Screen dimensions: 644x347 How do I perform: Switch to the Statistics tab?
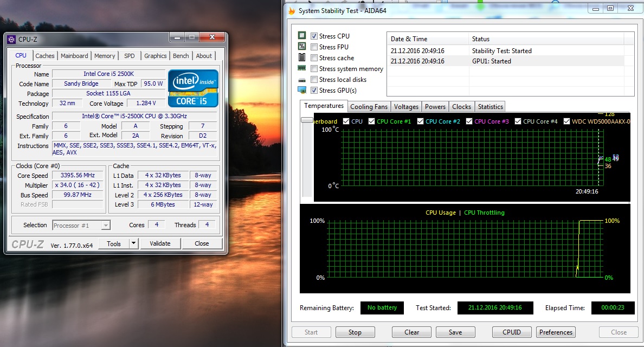[x=491, y=107]
